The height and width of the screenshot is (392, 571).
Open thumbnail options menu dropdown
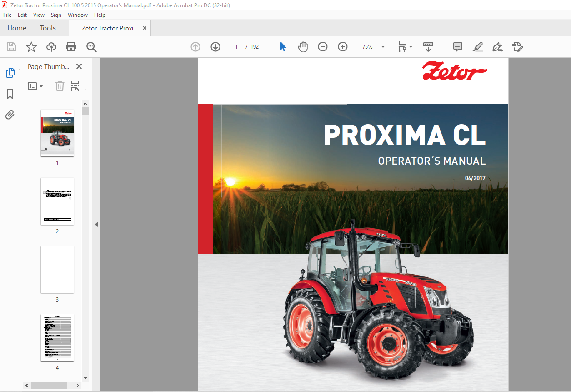[x=35, y=86]
